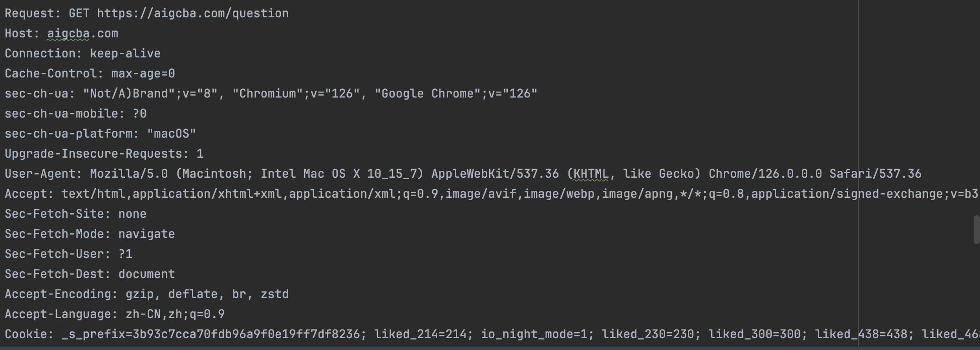Click the Sec-Fetch-Dest: document line

[x=90, y=274]
